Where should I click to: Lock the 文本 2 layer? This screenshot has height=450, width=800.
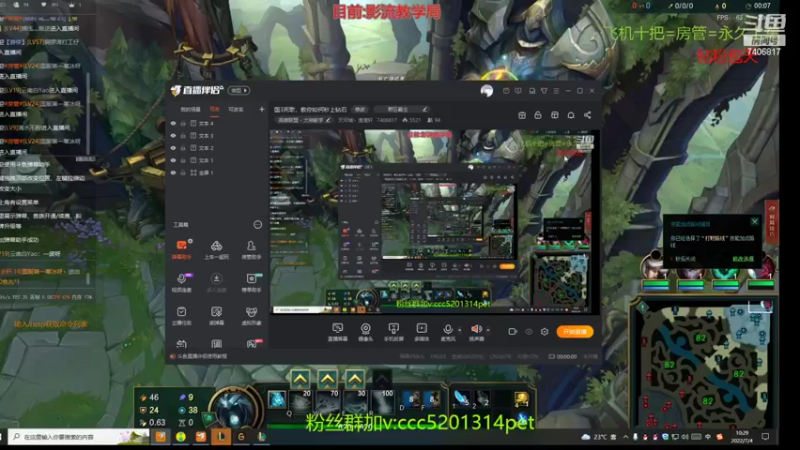click(x=183, y=148)
